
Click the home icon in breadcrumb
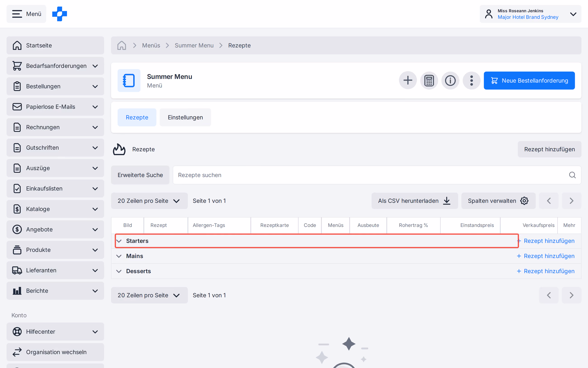[121, 45]
